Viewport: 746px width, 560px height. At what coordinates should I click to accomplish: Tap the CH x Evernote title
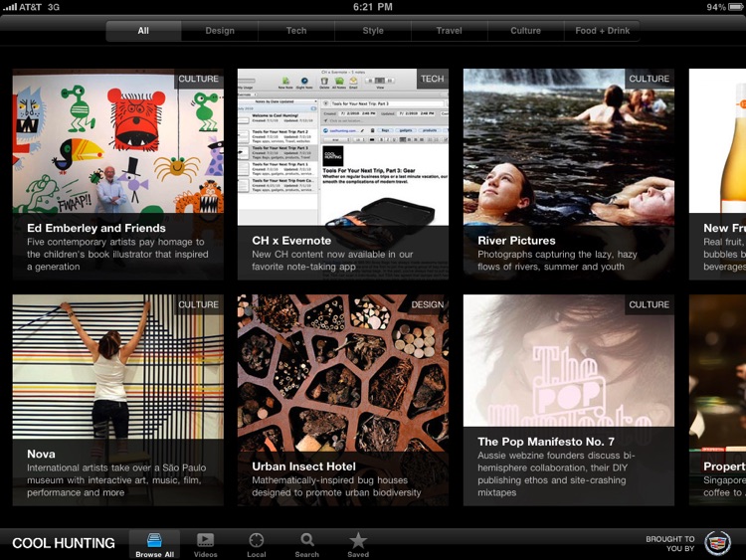click(x=291, y=241)
